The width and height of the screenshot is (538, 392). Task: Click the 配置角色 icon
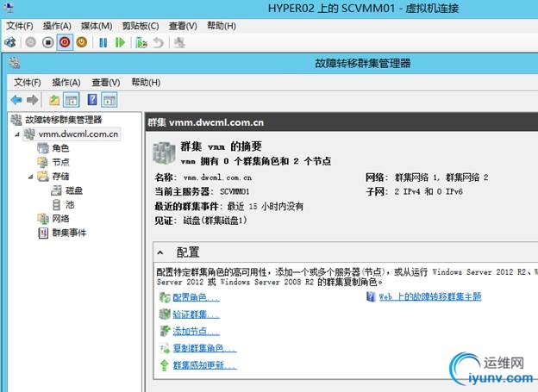(165, 297)
